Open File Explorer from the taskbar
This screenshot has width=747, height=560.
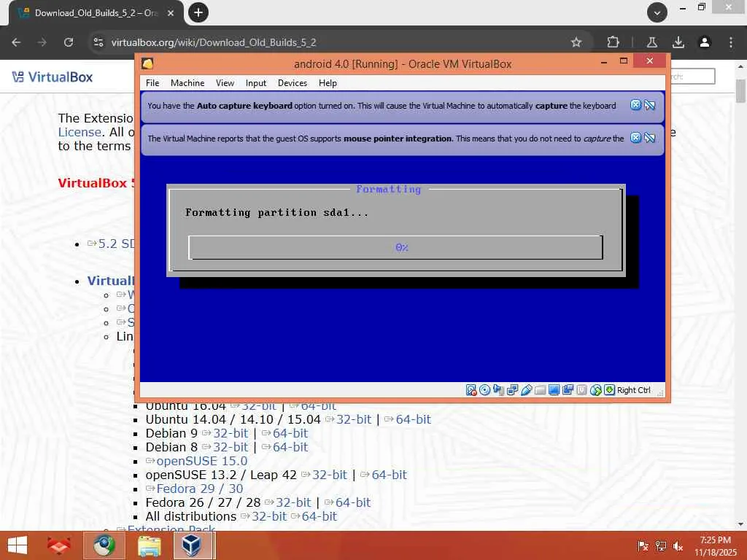click(x=149, y=545)
